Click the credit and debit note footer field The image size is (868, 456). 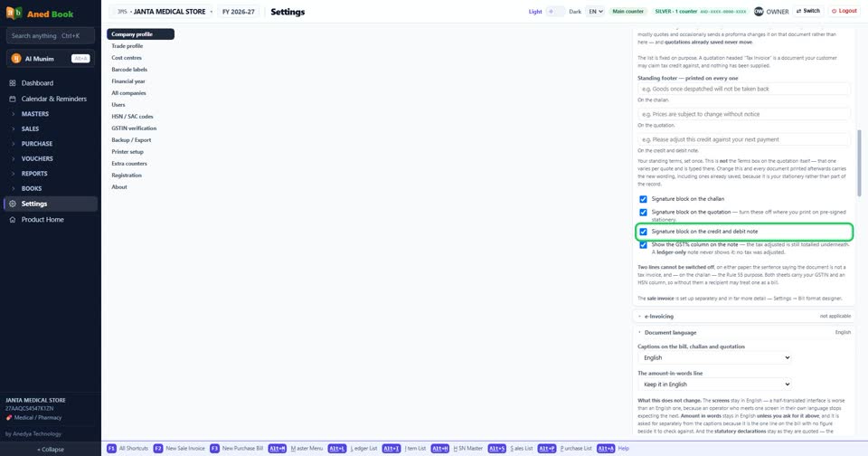(x=743, y=139)
